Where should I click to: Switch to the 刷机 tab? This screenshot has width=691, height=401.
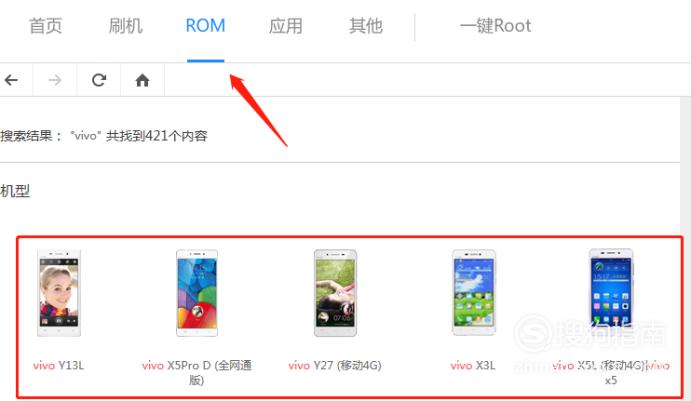point(126,26)
